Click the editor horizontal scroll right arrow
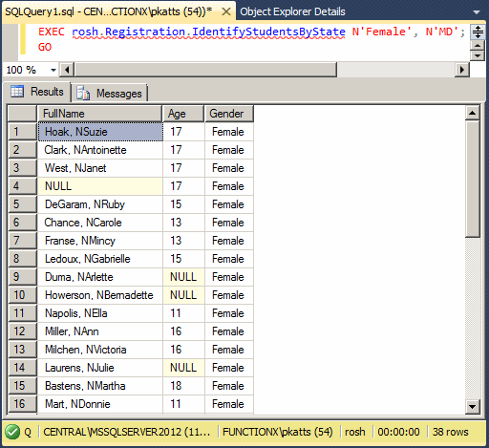489x448 pixels. point(462,70)
